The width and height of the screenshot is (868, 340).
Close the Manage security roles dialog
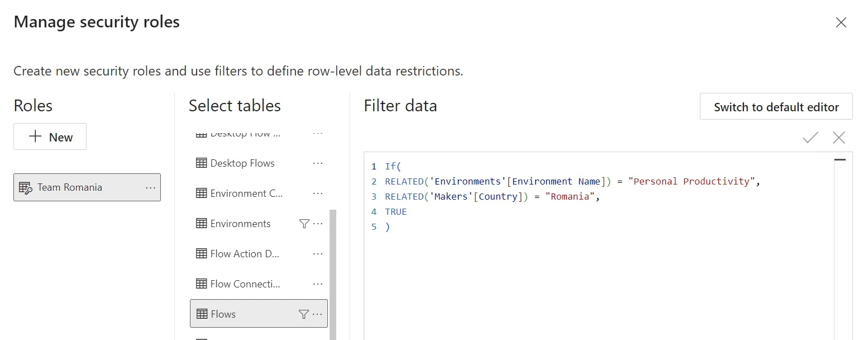[841, 22]
